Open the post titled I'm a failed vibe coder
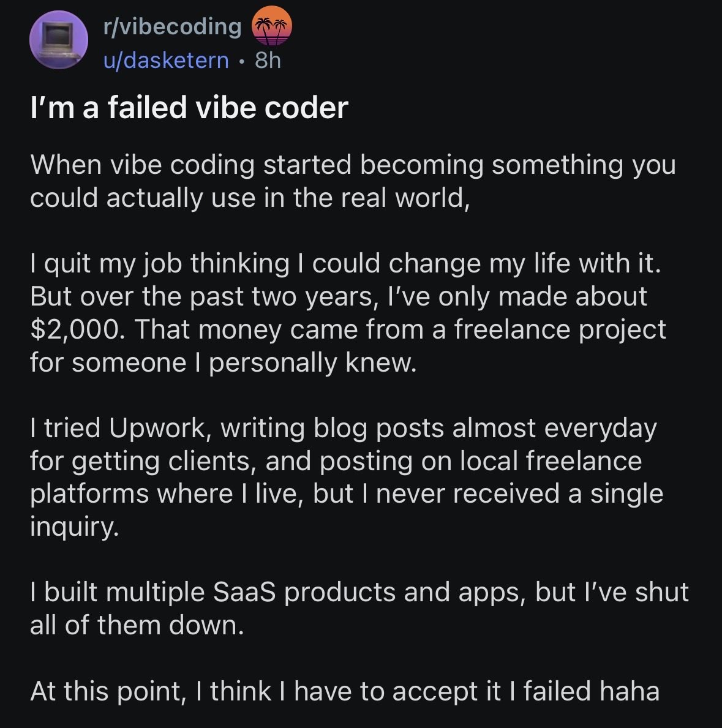This screenshot has height=728, width=722. click(x=189, y=108)
